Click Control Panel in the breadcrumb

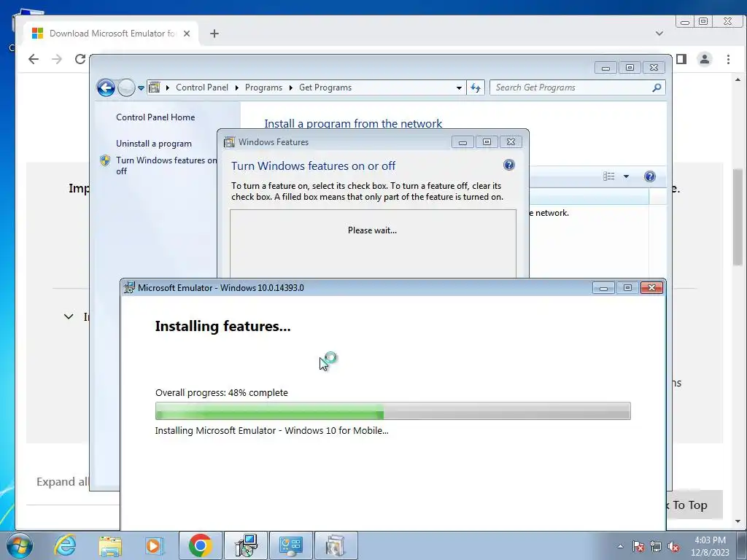(202, 87)
